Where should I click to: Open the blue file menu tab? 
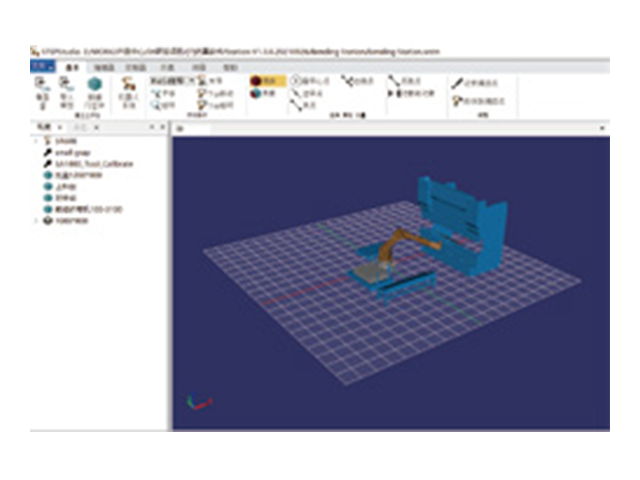click(42, 66)
